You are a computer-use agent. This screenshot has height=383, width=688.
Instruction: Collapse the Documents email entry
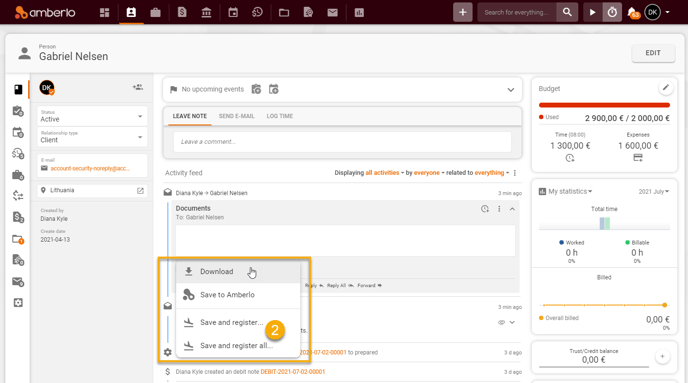coord(512,209)
